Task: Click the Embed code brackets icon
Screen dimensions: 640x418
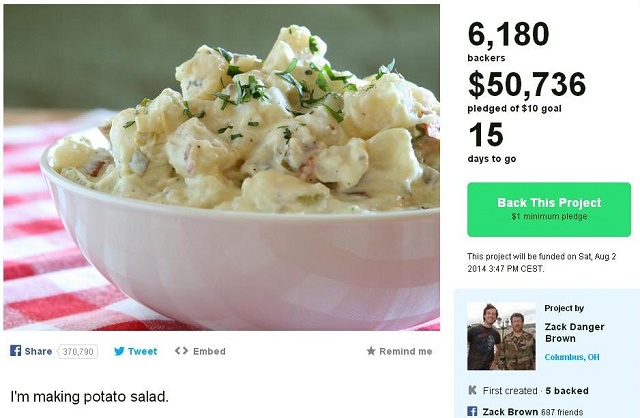Action: point(181,351)
